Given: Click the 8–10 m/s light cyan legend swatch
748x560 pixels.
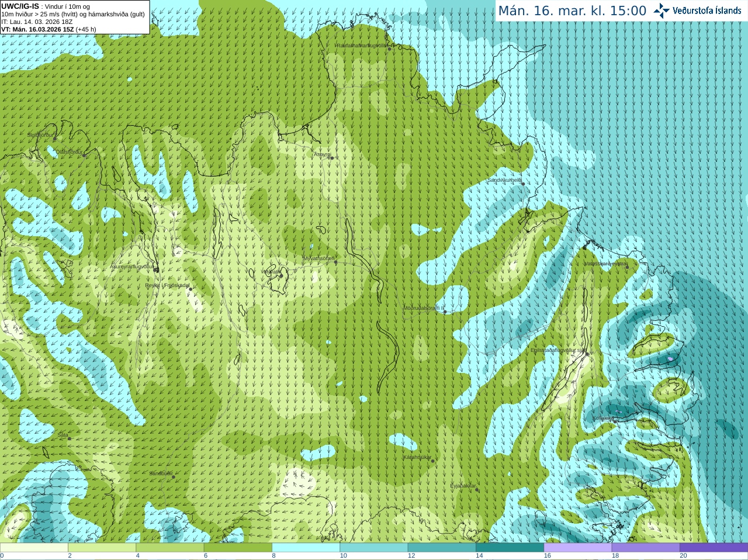Looking at the screenshot, I should (x=306, y=548).
